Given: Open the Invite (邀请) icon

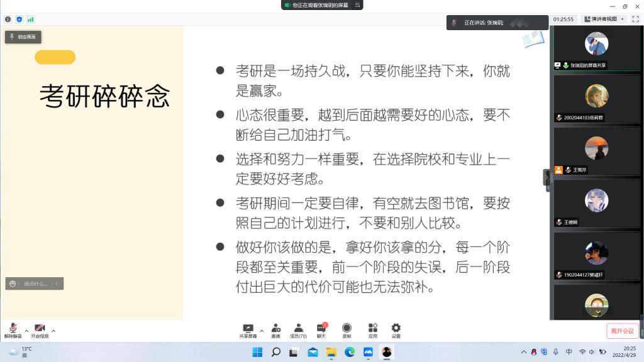Looking at the screenshot, I should click(275, 331).
